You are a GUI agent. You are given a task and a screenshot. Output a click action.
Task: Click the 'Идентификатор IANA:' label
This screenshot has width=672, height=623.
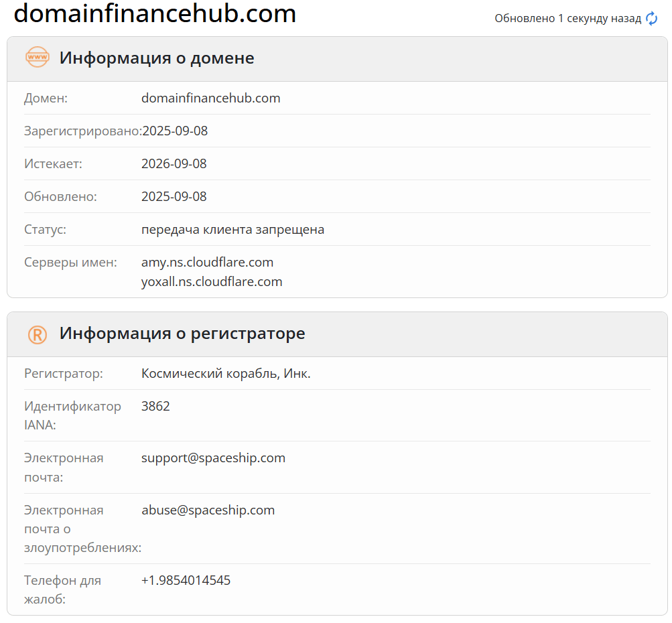[72, 415]
